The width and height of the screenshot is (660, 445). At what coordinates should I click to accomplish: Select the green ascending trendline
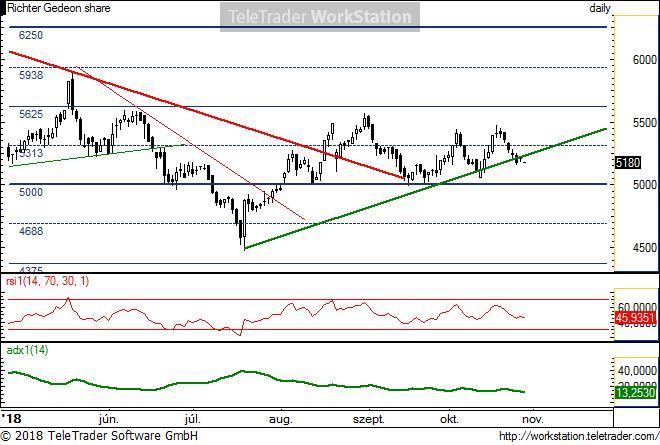point(425,189)
